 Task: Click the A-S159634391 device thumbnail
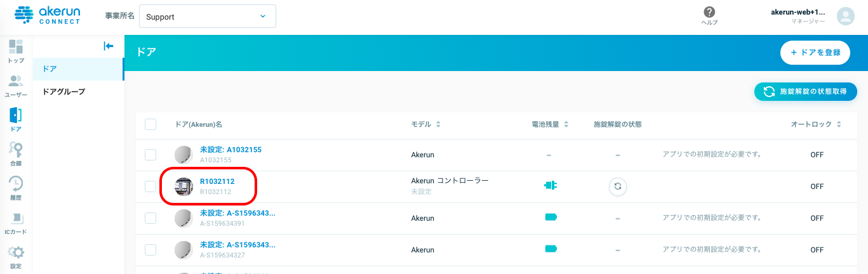click(184, 218)
